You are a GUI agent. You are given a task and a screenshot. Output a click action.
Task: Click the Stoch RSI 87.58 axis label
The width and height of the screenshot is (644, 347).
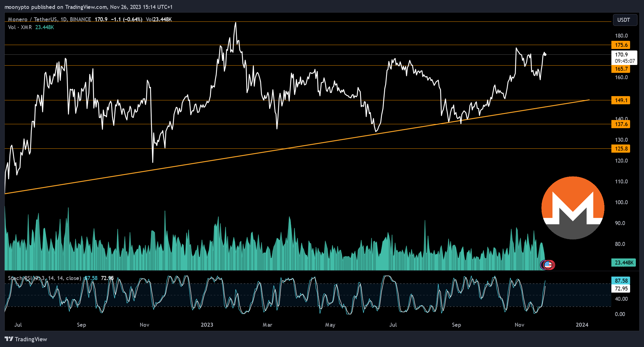click(x=621, y=281)
